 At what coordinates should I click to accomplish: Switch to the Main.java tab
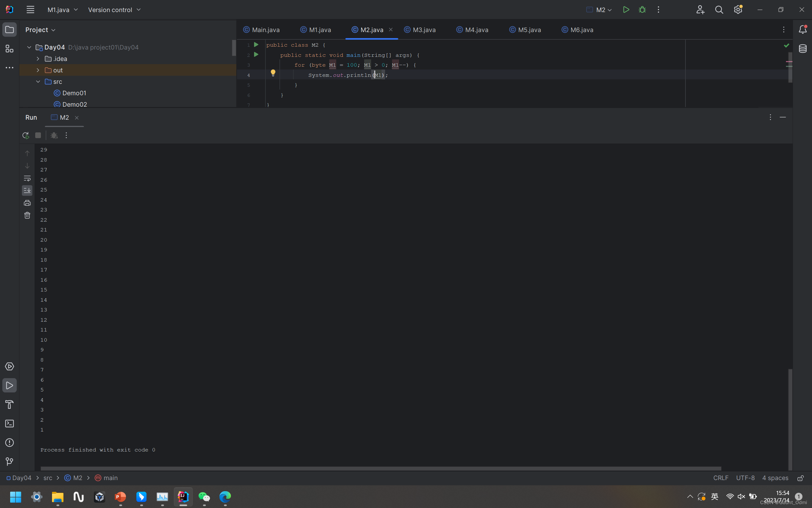[261, 30]
